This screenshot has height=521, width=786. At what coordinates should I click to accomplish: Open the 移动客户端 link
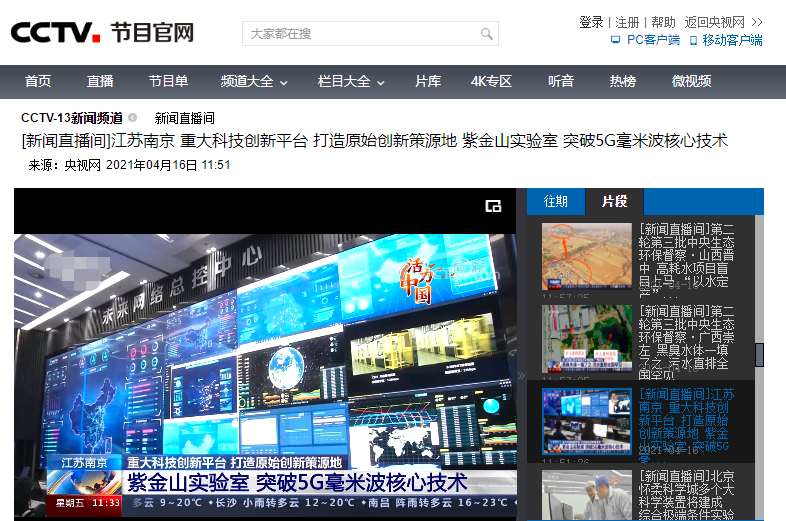coord(732,40)
